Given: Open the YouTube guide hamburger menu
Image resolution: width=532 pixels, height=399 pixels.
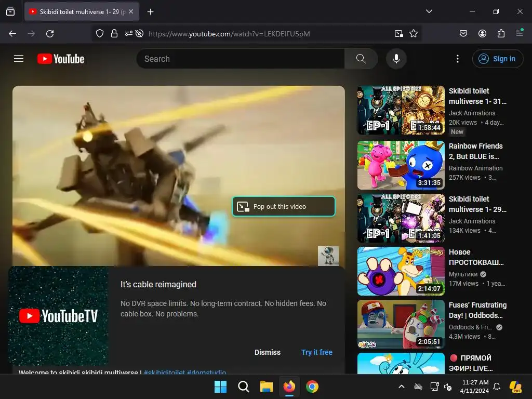Looking at the screenshot, I should pyautogui.click(x=19, y=59).
